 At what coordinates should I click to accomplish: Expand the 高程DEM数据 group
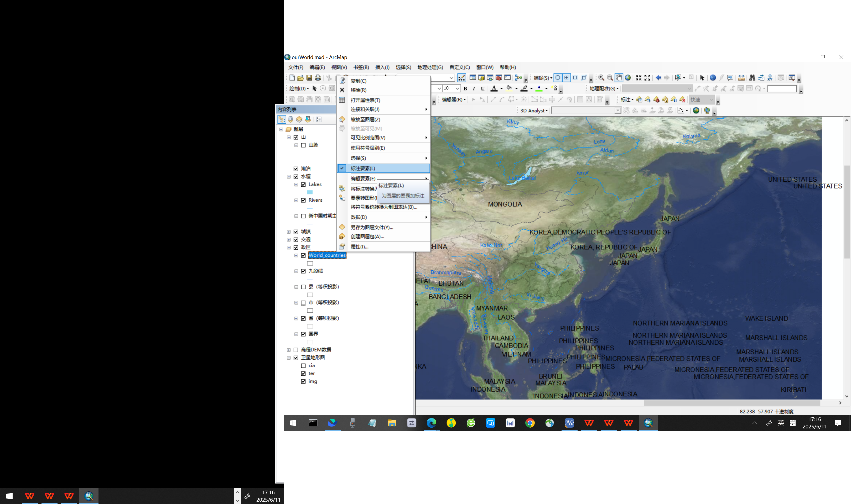(289, 350)
